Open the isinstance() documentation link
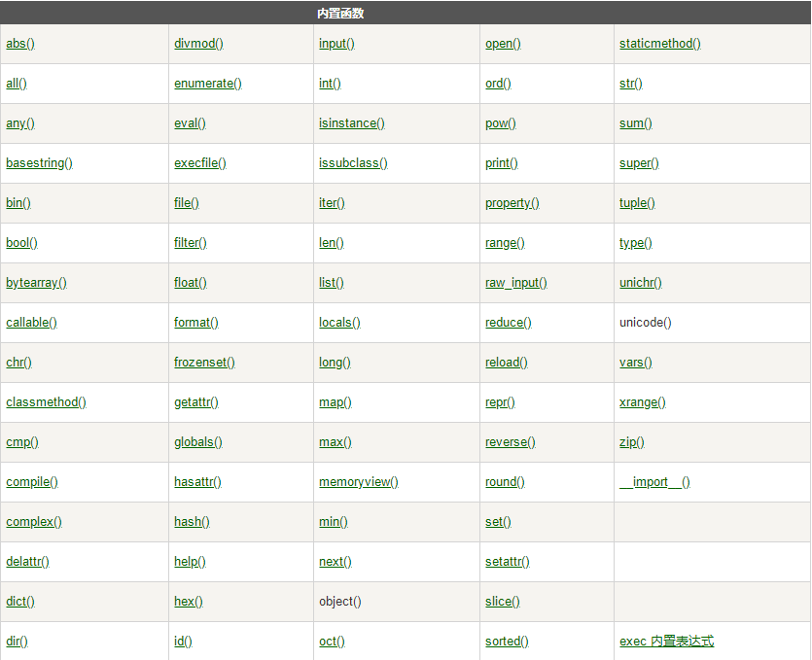The height and width of the screenshot is (660, 812). click(352, 123)
